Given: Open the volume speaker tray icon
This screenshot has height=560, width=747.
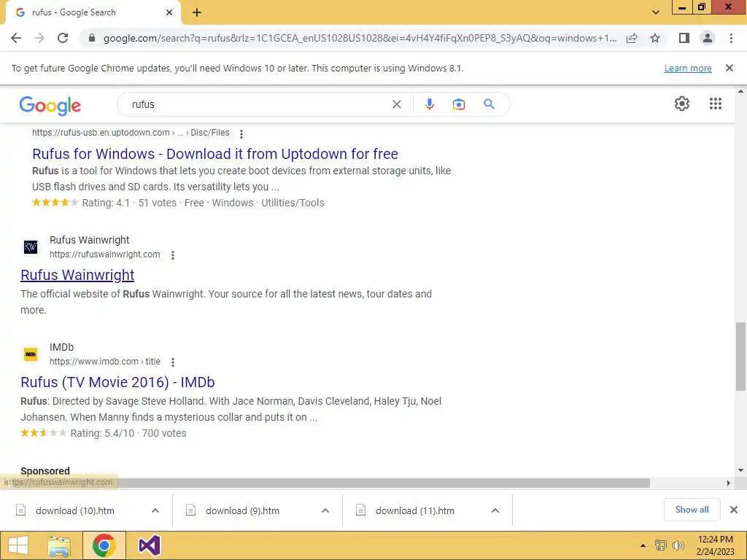Looking at the screenshot, I should pos(678,545).
